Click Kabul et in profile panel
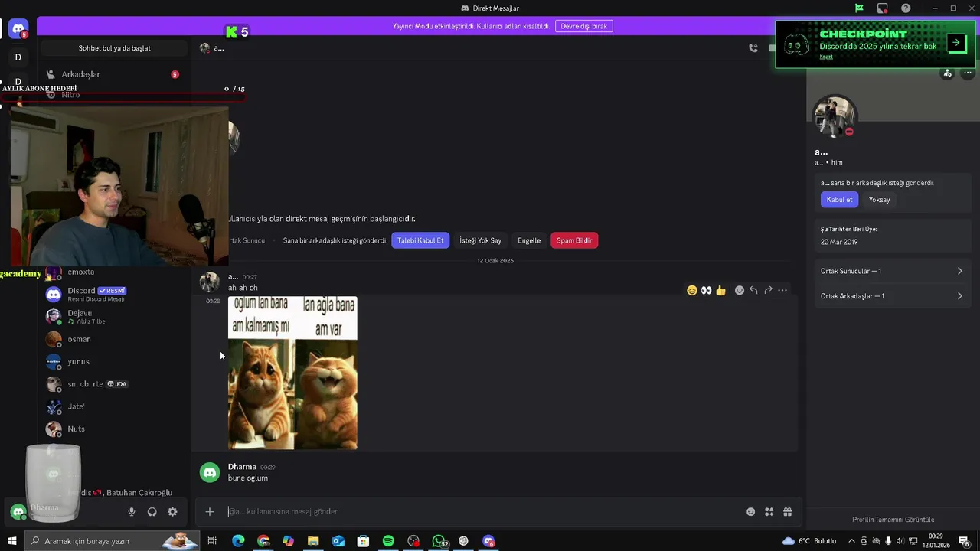Image resolution: width=980 pixels, height=551 pixels. tap(839, 200)
